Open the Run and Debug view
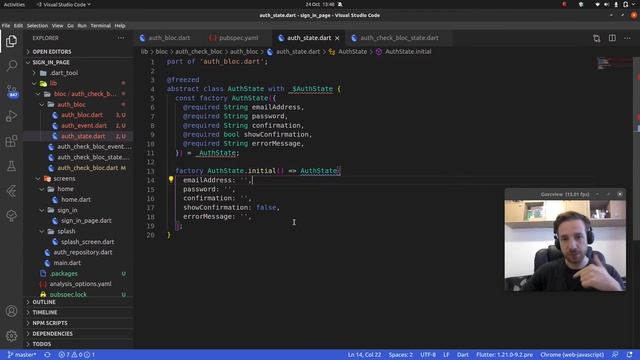This screenshot has width=640, height=360. [11, 116]
